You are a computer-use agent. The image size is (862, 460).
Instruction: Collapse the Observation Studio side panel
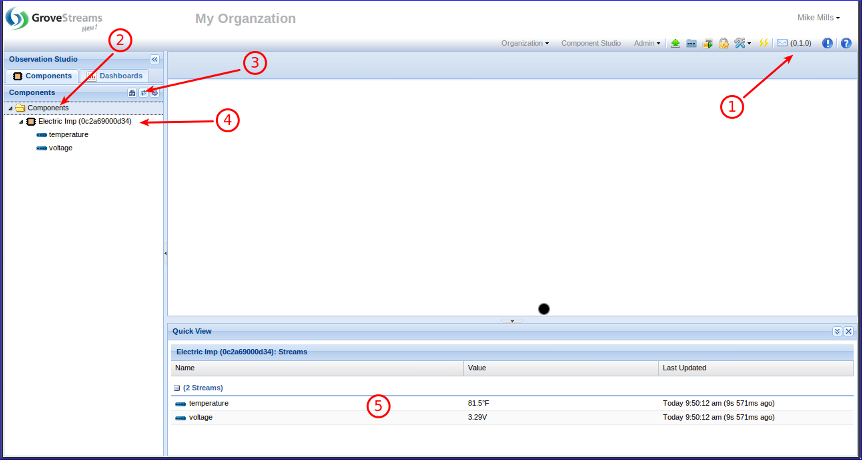coord(154,60)
